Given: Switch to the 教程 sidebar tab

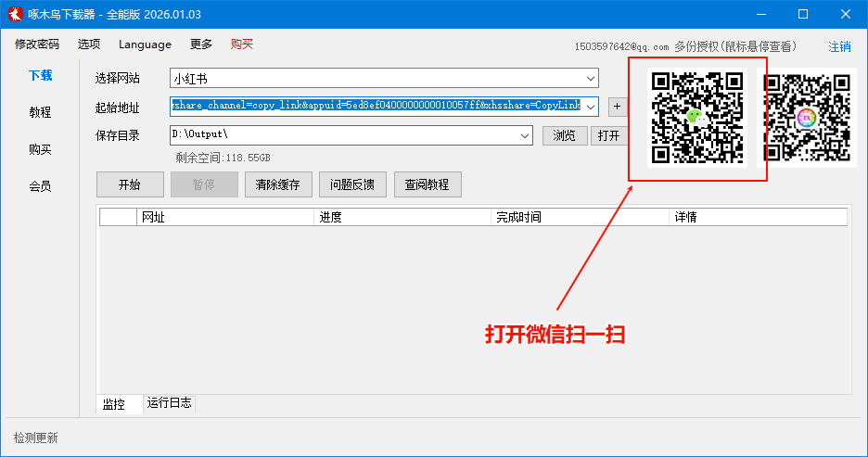Looking at the screenshot, I should coord(40,112).
